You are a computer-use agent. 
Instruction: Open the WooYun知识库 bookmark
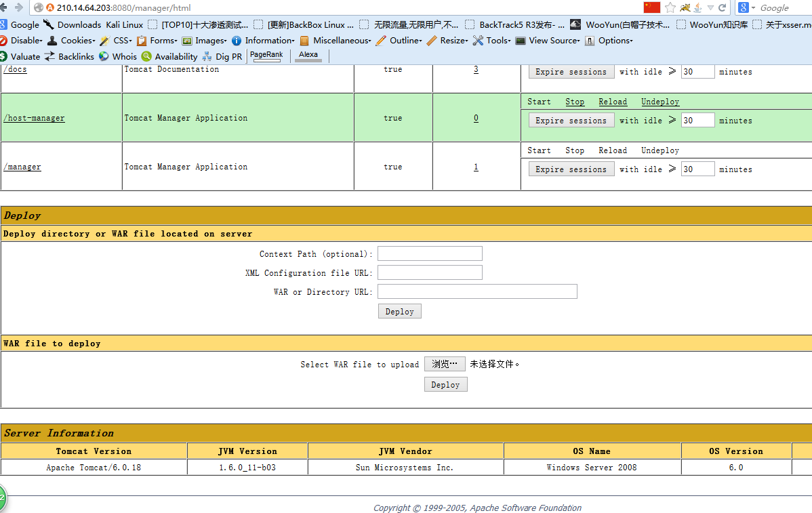click(x=712, y=24)
